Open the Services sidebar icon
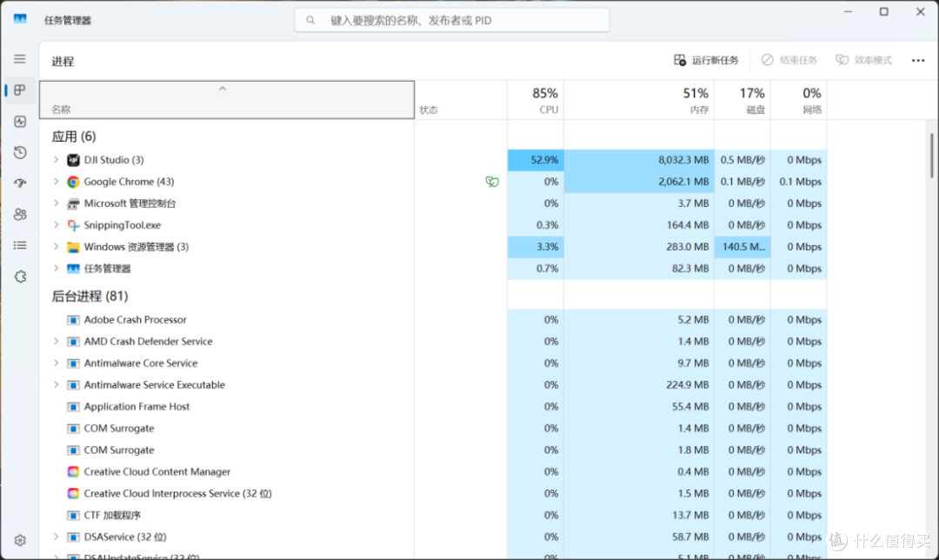 (x=20, y=277)
